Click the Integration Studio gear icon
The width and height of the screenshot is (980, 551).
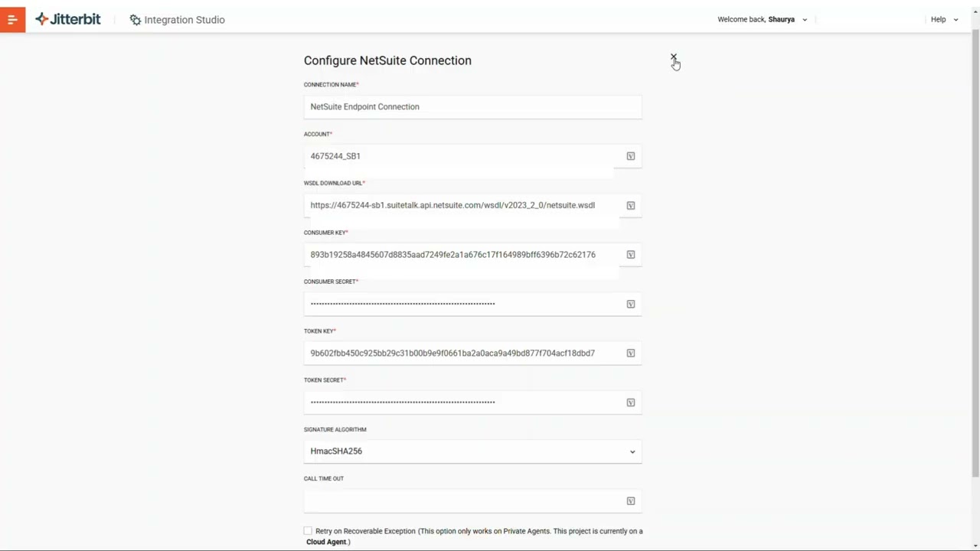136,20
